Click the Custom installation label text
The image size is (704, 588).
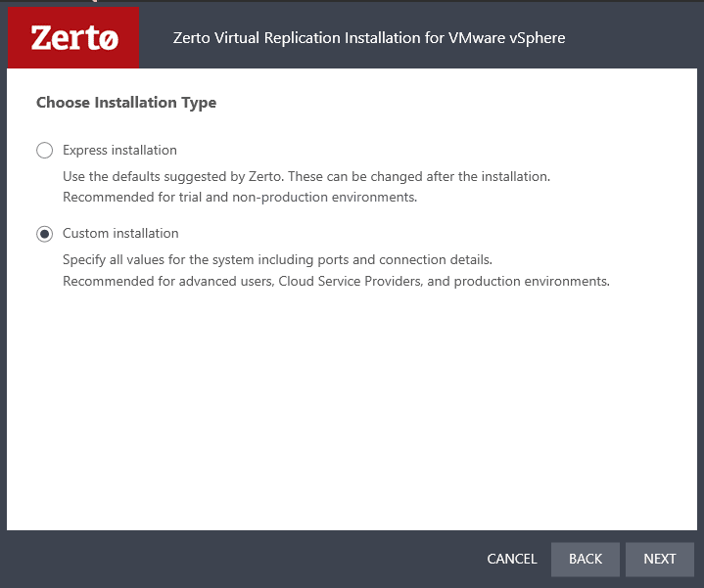[x=120, y=234]
